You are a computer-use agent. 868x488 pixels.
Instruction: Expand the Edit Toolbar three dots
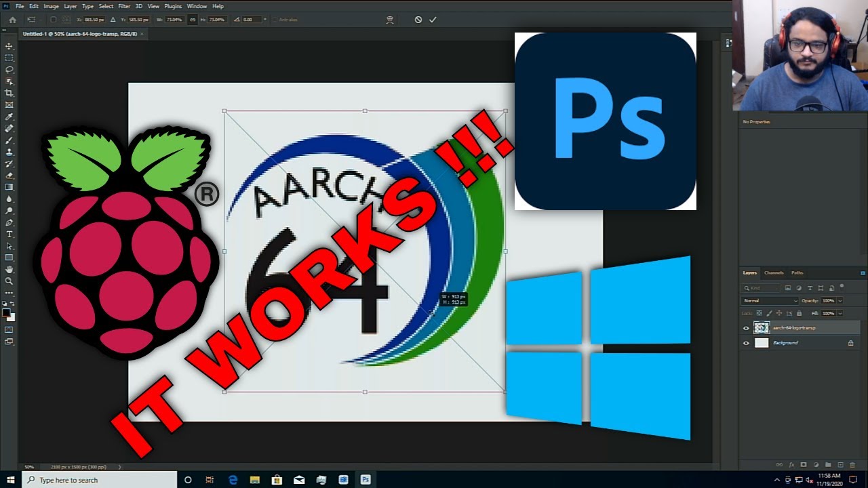[x=9, y=293]
